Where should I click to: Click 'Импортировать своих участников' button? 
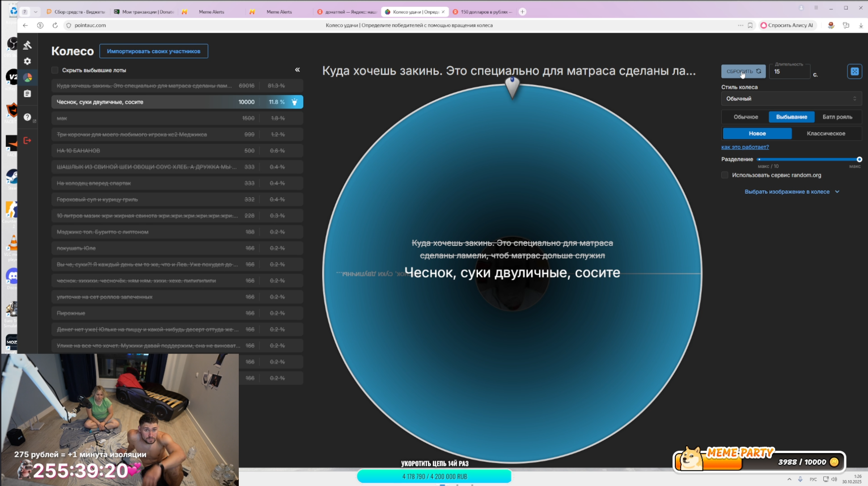[153, 51]
